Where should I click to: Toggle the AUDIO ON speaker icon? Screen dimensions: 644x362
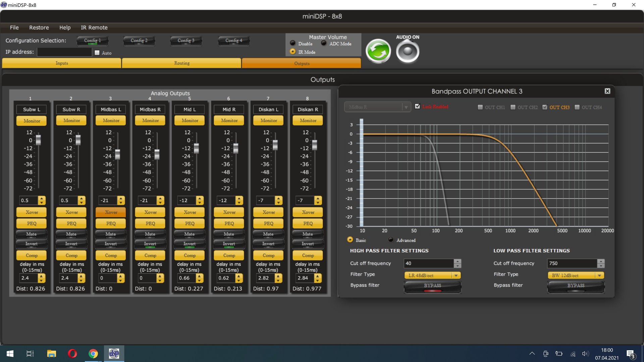[408, 51]
